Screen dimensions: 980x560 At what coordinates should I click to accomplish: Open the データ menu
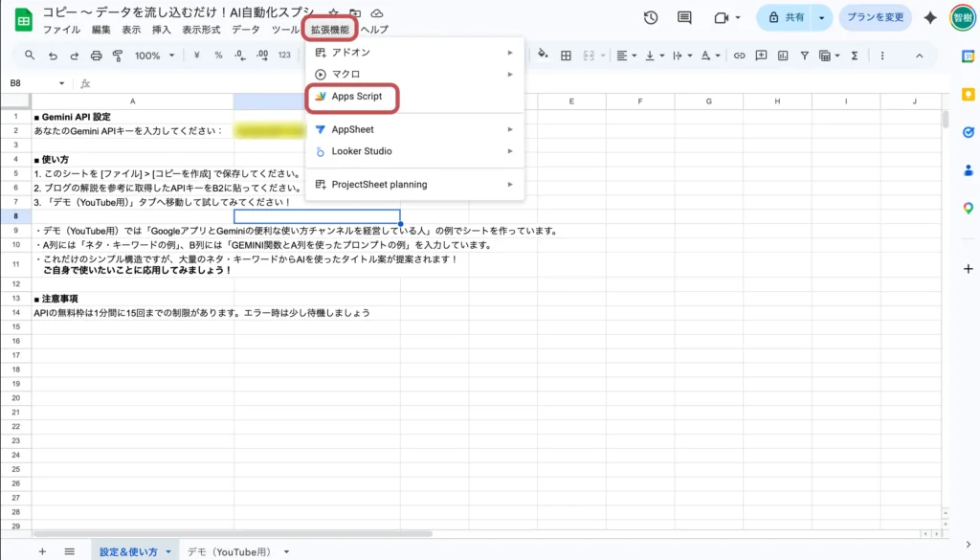(246, 30)
